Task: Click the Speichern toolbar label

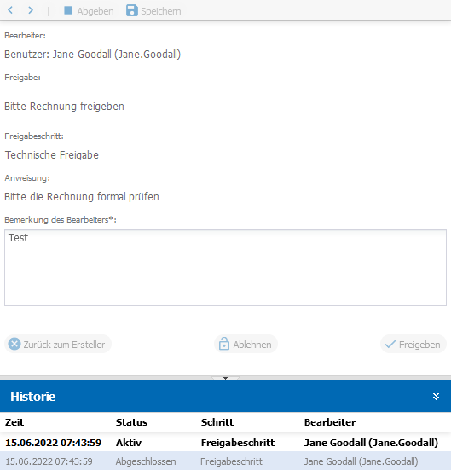Action: point(161,11)
